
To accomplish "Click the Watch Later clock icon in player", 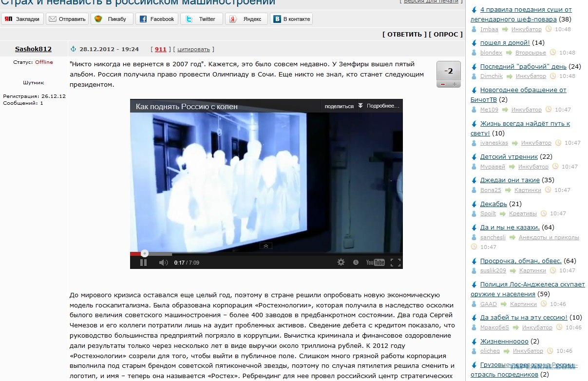I will (x=356, y=262).
